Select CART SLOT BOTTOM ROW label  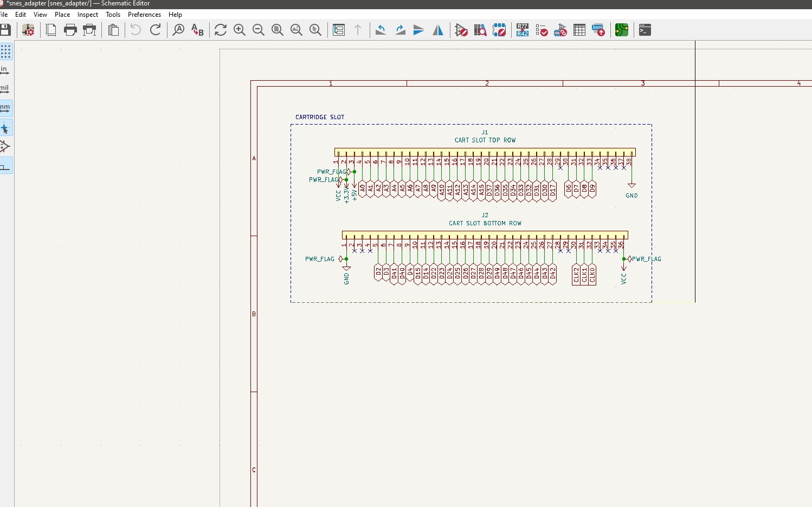coord(485,223)
